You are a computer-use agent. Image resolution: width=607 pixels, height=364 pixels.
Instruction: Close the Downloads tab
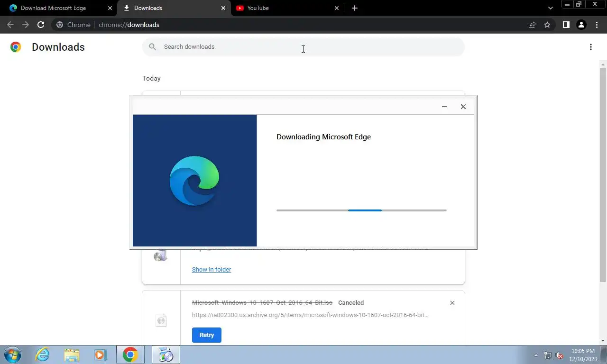(223, 8)
